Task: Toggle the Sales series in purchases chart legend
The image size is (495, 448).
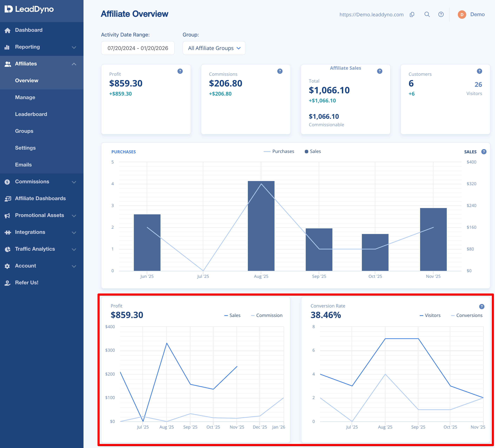Action: click(x=313, y=151)
